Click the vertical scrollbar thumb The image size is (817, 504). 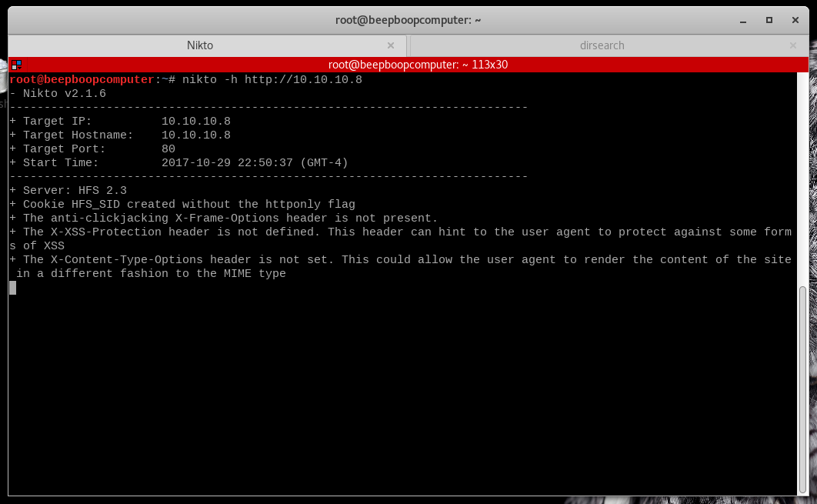[803, 389]
